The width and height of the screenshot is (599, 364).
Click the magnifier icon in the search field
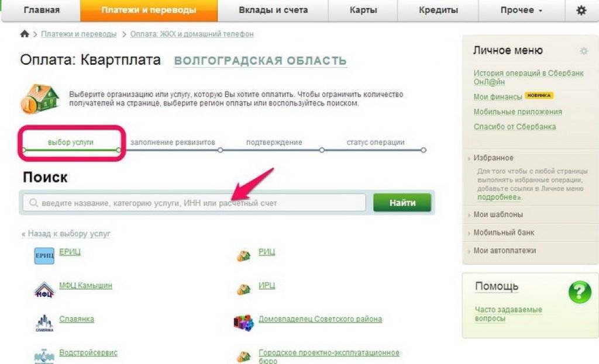[x=33, y=203]
